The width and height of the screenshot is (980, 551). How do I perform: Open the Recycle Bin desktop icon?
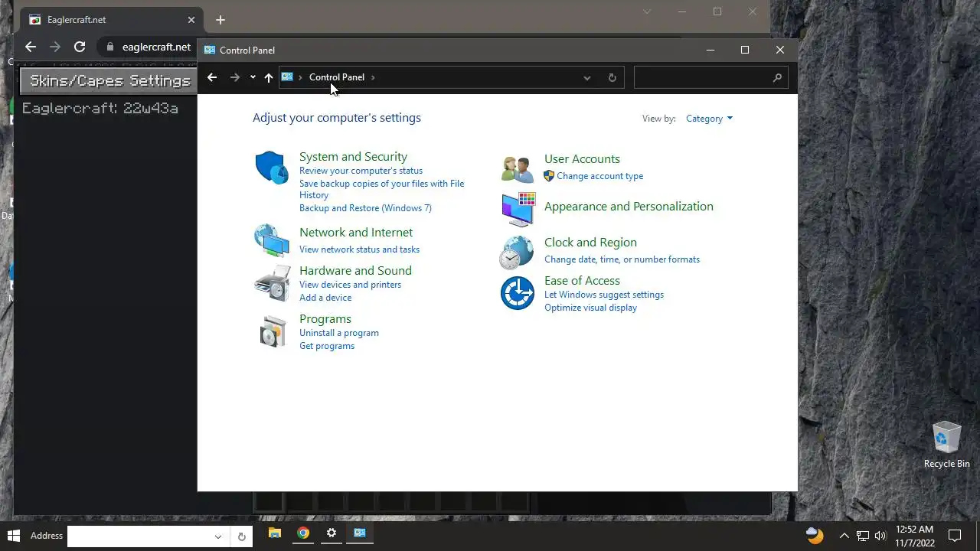pos(947,444)
